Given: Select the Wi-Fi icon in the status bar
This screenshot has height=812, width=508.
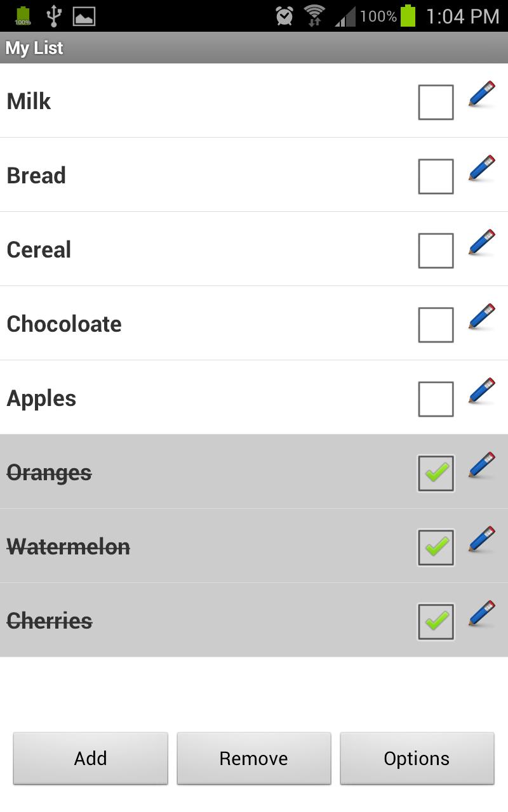Looking at the screenshot, I should click(316, 15).
